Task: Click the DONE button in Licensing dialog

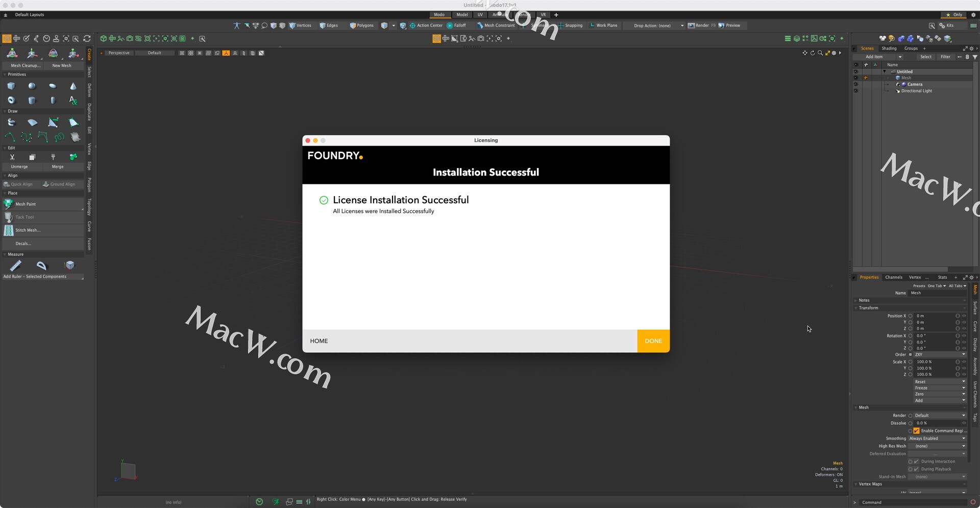Action: click(x=653, y=341)
